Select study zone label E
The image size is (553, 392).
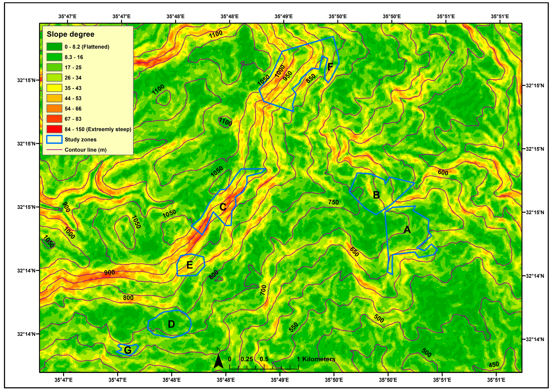190,265
